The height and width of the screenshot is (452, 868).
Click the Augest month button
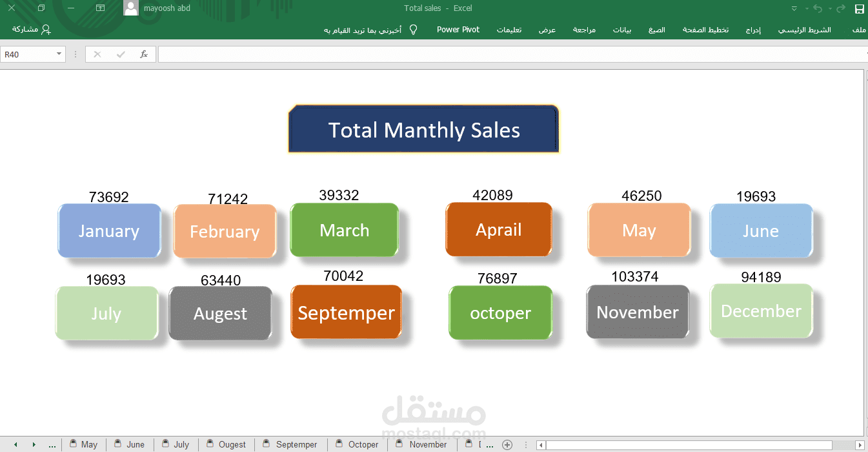click(220, 313)
